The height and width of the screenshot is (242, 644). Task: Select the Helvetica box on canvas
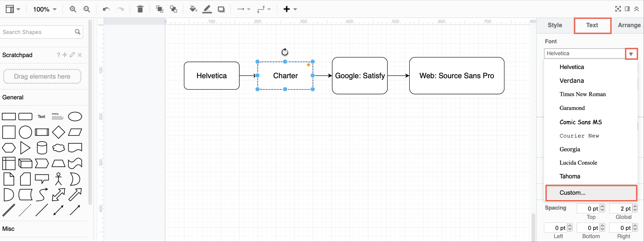212,76
